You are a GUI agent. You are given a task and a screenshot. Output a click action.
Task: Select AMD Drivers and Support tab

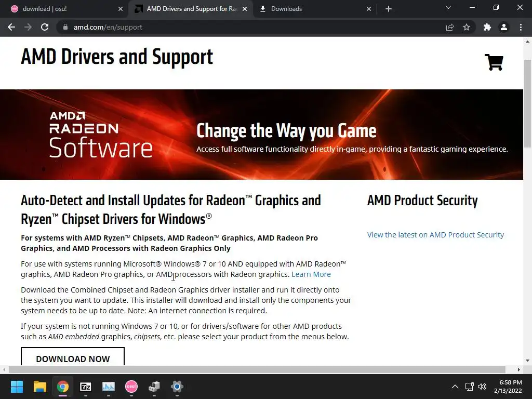[191, 9]
